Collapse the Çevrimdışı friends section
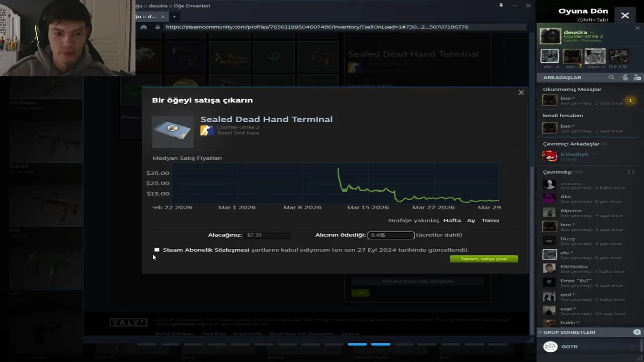644x362 pixels. pyautogui.click(x=557, y=172)
